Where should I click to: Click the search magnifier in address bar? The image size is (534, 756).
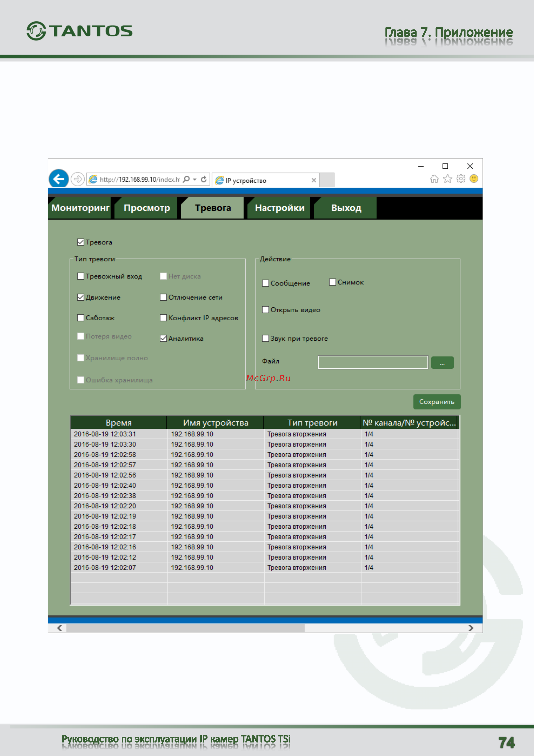[x=186, y=179]
